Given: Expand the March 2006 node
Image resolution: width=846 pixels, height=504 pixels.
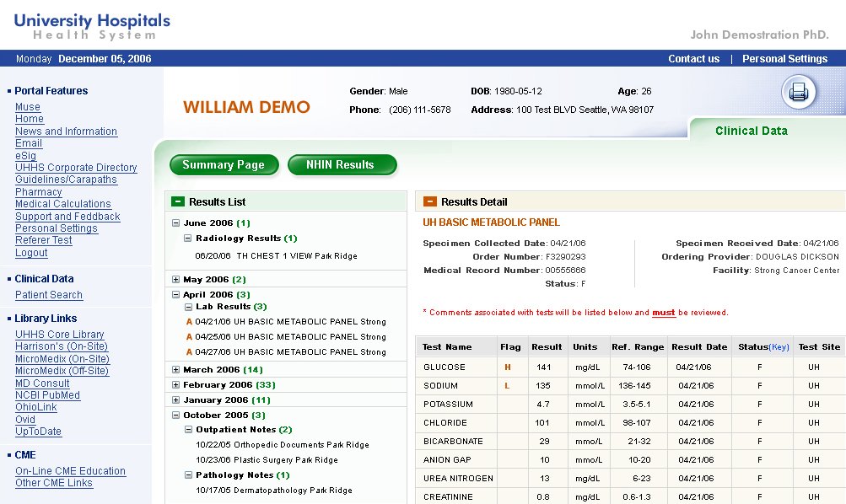Looking at the screenshot, I should click(x=176, y=370).
